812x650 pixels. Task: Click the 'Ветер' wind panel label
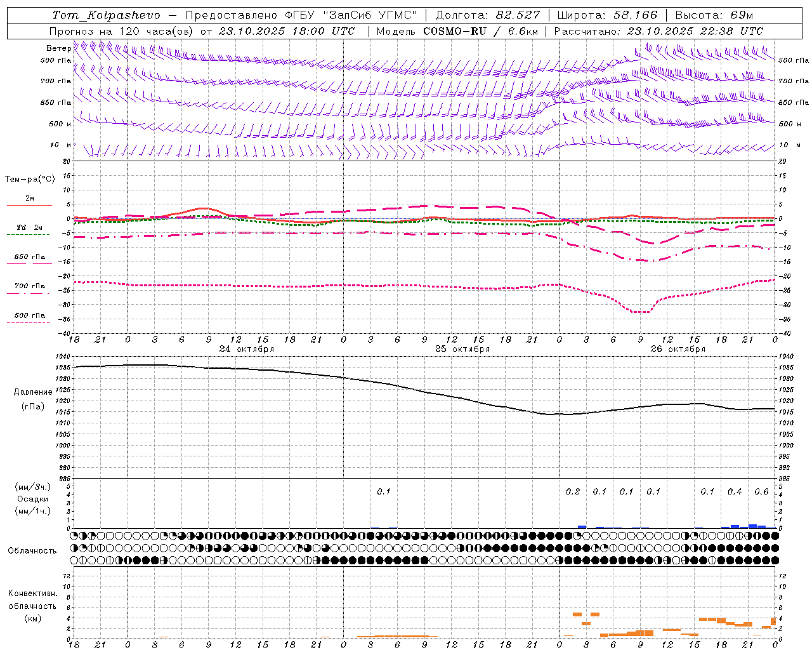click(x=59, y=48)
